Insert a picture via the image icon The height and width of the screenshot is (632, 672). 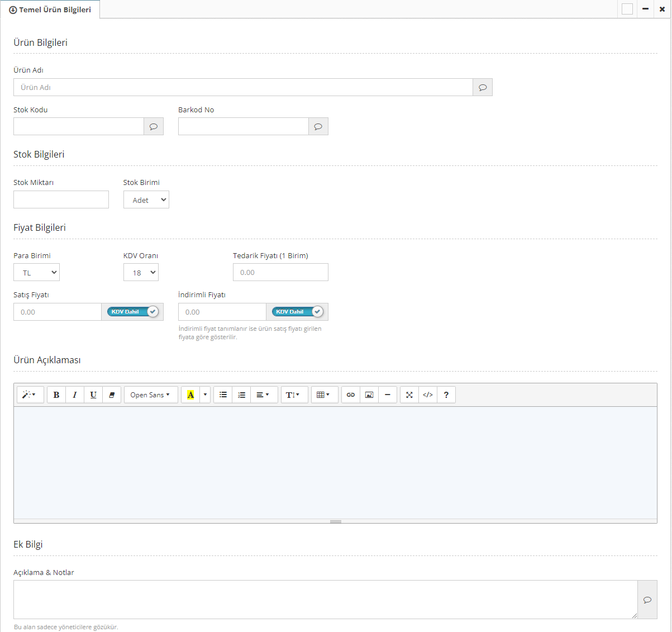coord(369,395)
